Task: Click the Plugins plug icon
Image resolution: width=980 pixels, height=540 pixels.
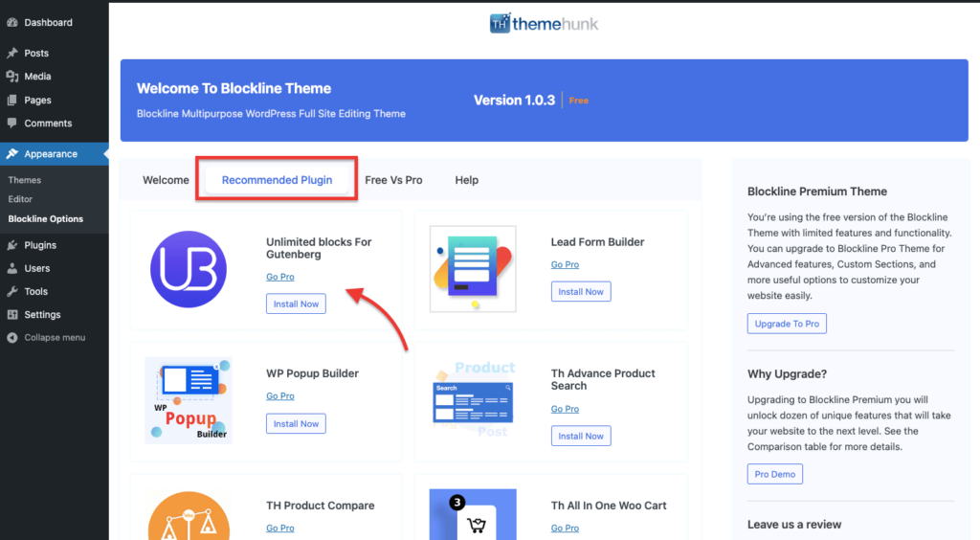Action: 11,245
